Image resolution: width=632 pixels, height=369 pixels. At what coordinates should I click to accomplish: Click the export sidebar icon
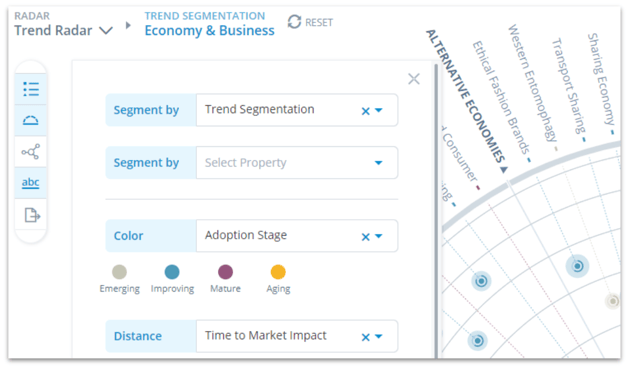click(31, 215)
